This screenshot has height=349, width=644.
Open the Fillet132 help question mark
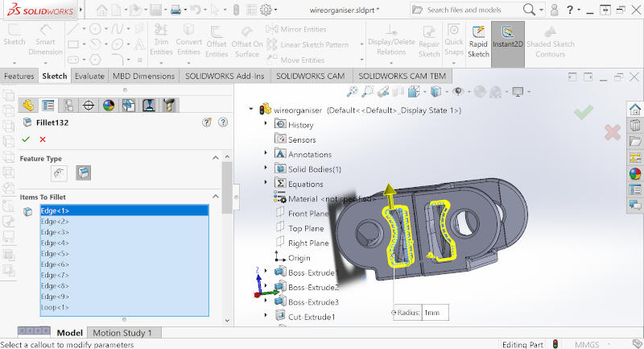(x=223, y=122)
